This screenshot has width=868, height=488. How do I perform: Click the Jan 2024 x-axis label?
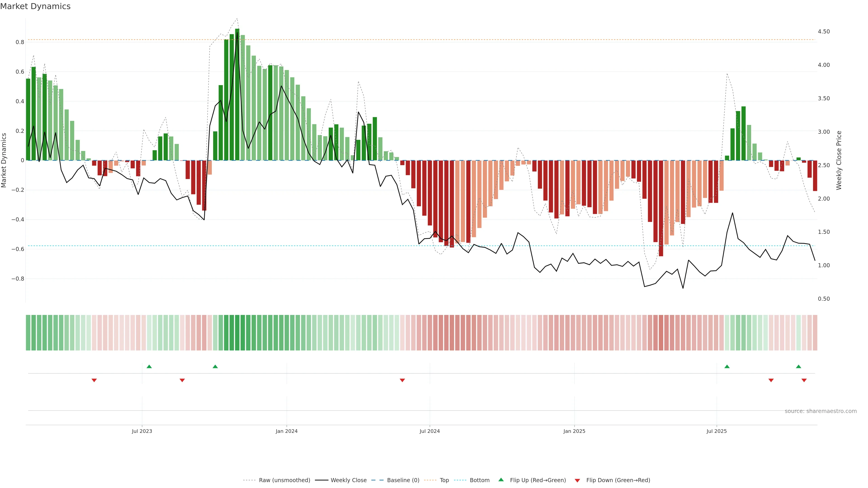(286, 431)
